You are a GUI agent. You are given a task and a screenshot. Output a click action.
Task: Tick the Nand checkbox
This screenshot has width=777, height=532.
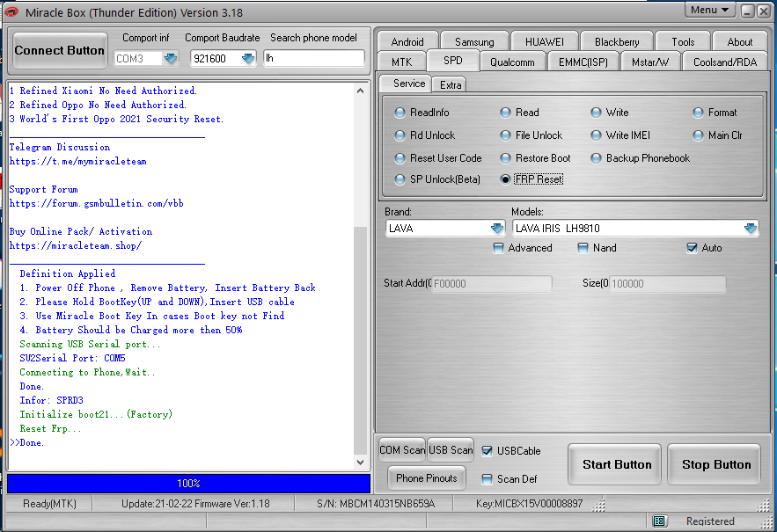click(583, 248)
